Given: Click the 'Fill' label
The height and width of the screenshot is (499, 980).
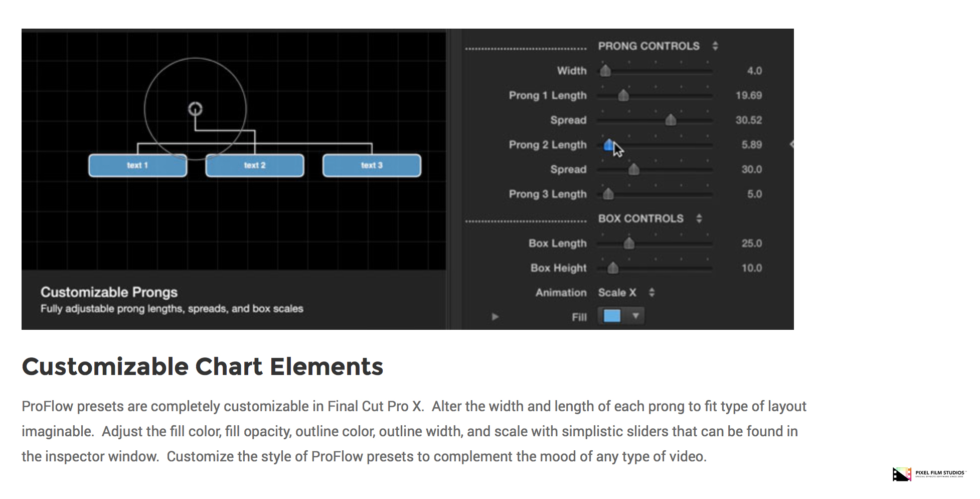Looking at the screenshot, I should coord(579,317).
